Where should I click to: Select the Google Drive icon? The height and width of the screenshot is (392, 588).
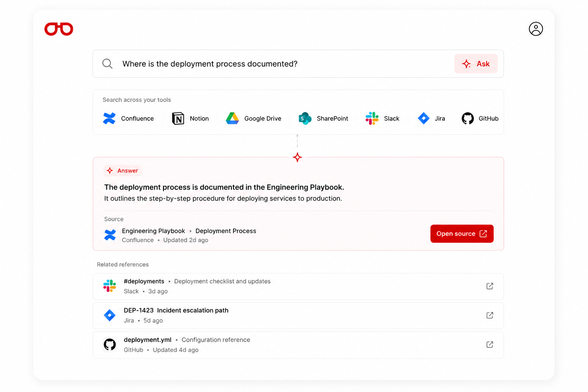tap(232, 118)
